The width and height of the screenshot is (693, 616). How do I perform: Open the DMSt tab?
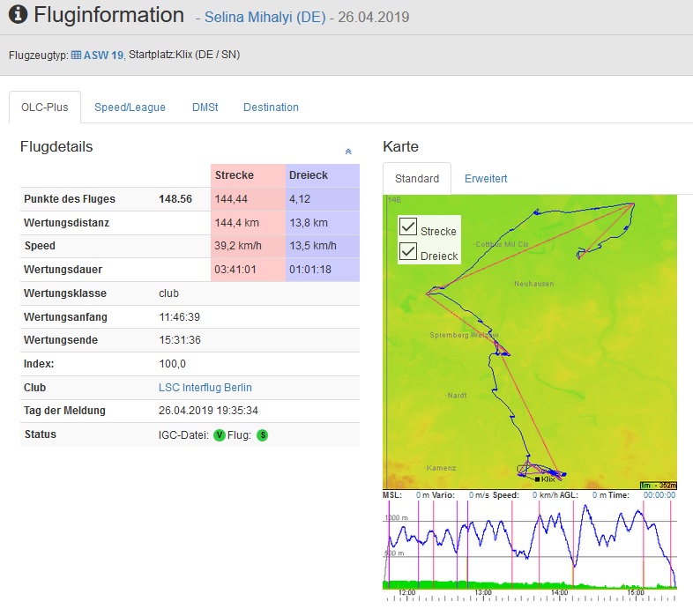click(x=205, y=108)
